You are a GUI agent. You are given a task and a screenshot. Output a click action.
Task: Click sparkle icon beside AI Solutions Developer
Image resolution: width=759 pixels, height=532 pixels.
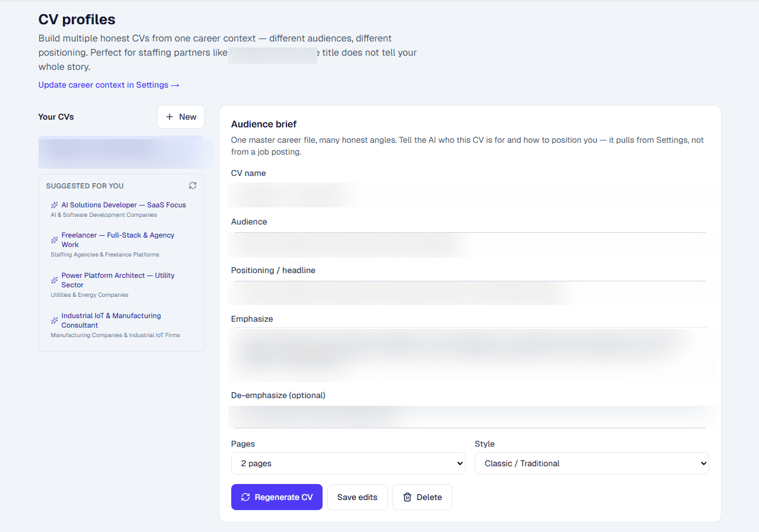pos(55,205)
